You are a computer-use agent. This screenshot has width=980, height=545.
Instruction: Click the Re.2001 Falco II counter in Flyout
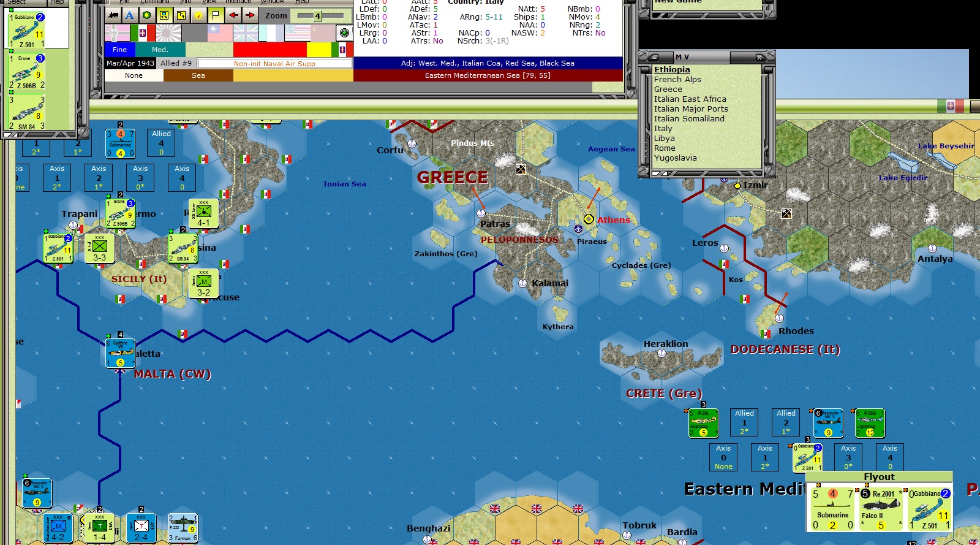880,509
